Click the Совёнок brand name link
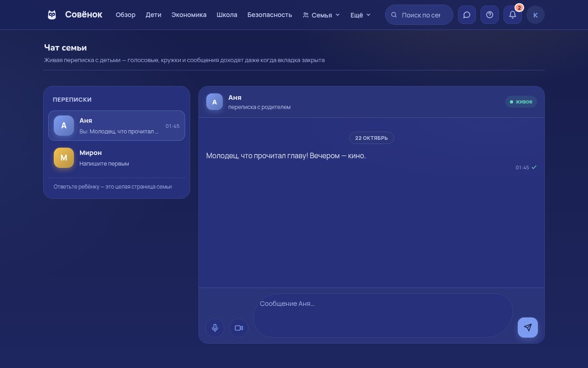This screenshot has height=368, width=588. click(84, 15)
